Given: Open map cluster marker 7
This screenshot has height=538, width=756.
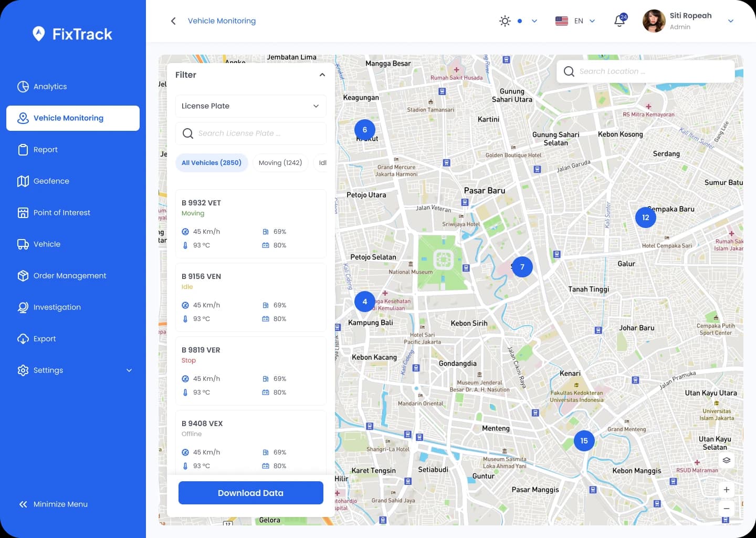Looking at the screenshot, I should (522, 267).
